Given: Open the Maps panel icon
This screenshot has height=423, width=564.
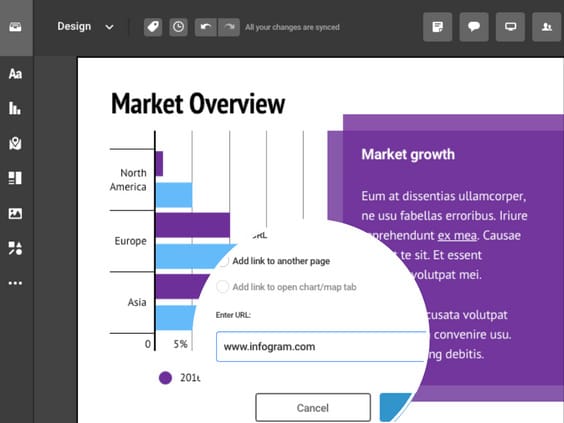Looking at the screenshot, I should [x=15, y=143].
